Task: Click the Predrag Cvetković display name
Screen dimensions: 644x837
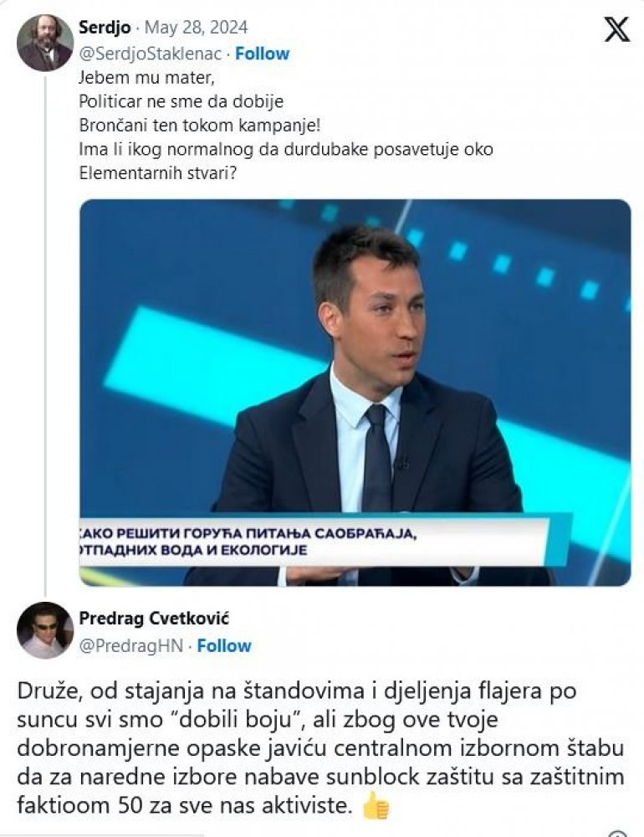Action: pos(154,619)
